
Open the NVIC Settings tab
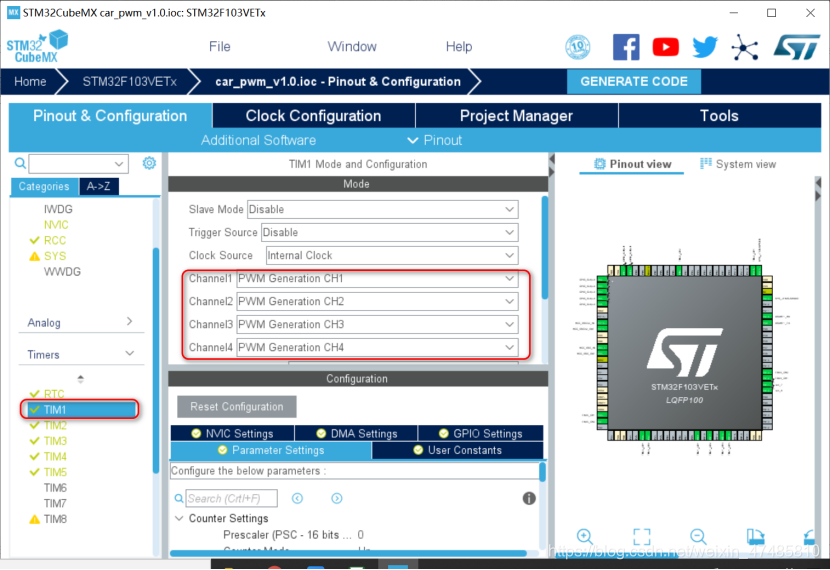[232, 433]
